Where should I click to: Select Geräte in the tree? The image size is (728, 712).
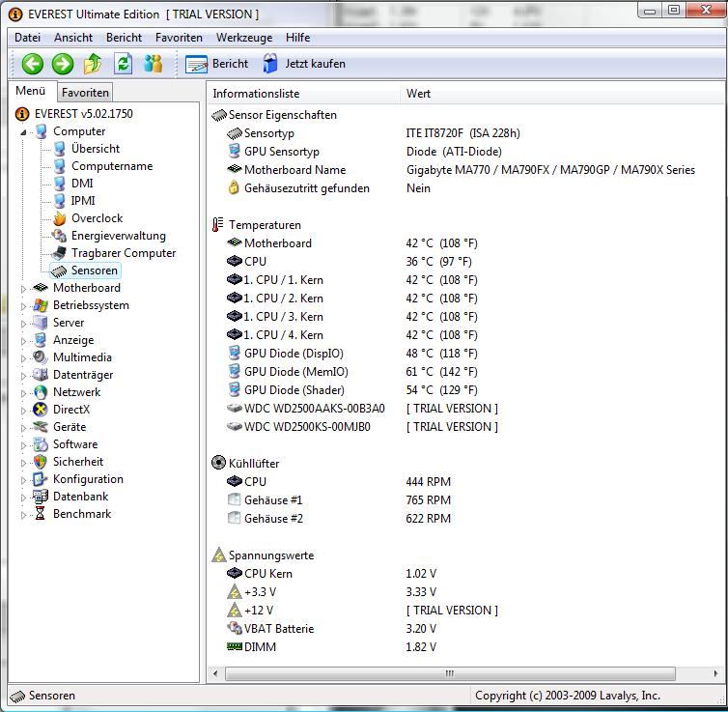click(70, 427)
